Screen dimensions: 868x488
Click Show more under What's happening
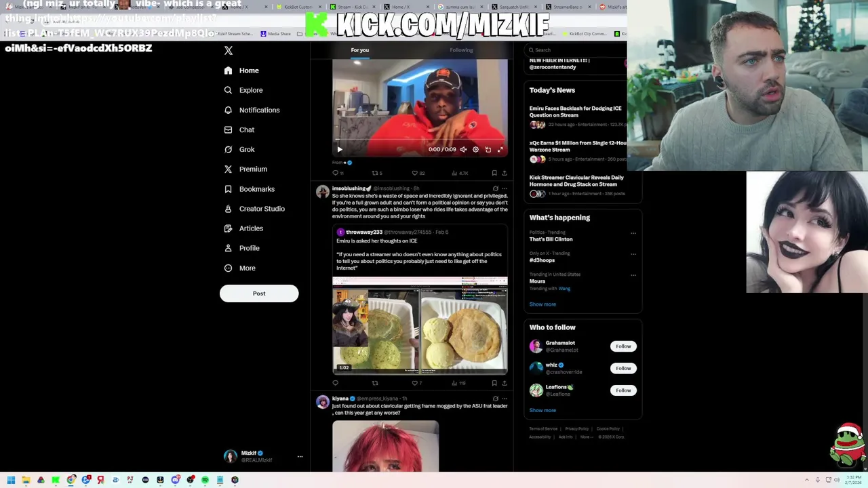point(542,304)
